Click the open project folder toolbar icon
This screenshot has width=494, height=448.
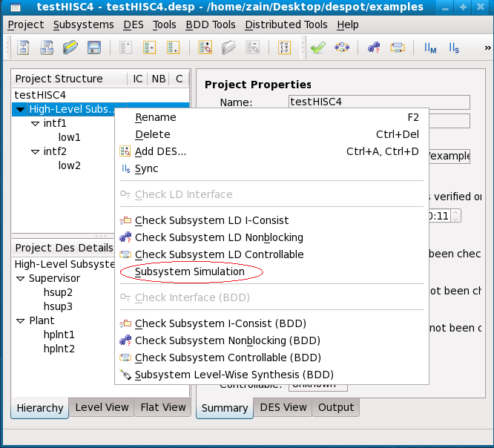[x=70, y=48]
